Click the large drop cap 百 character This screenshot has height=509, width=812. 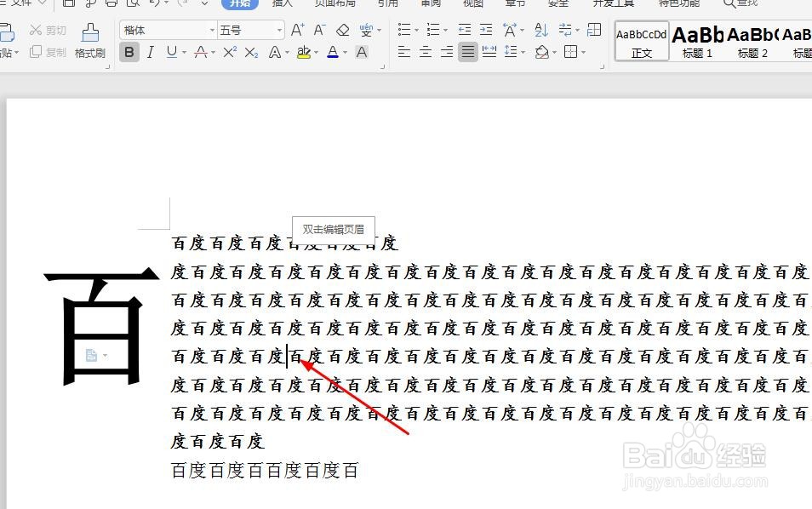coord(101,326)
